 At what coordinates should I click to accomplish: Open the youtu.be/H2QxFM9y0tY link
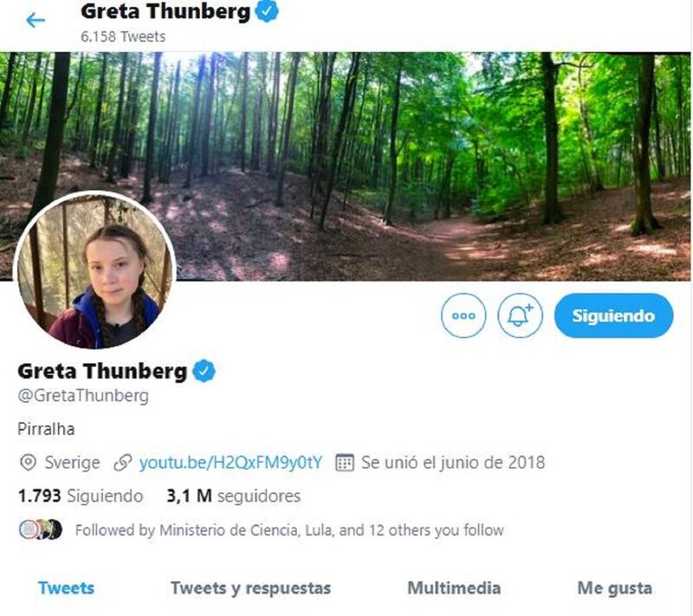pos(230,463)
